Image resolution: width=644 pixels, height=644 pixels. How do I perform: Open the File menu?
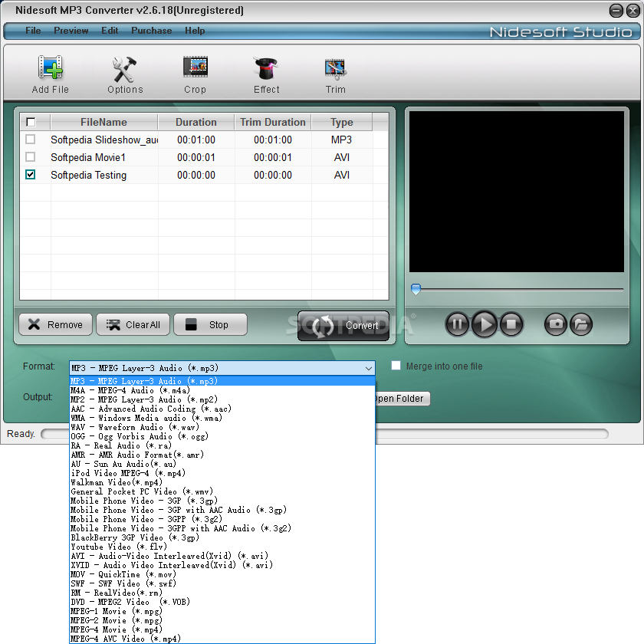pyautogui.click(x=33, y=31)
